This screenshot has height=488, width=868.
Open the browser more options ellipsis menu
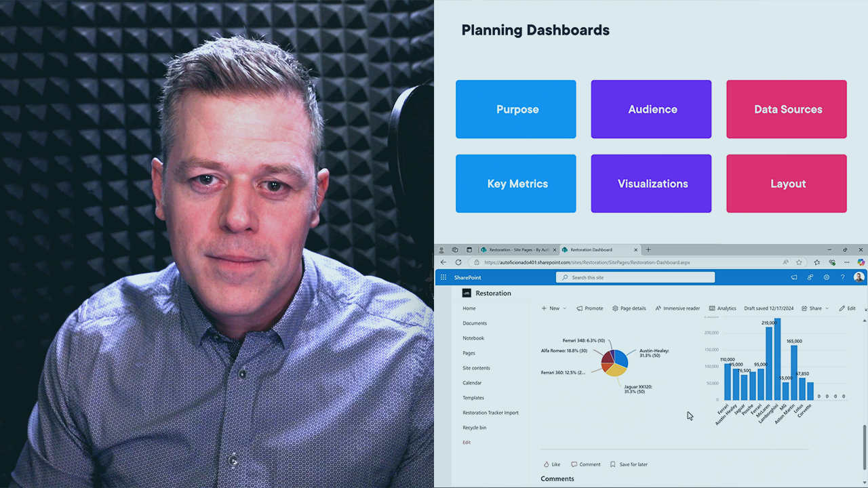coord(847,262)
